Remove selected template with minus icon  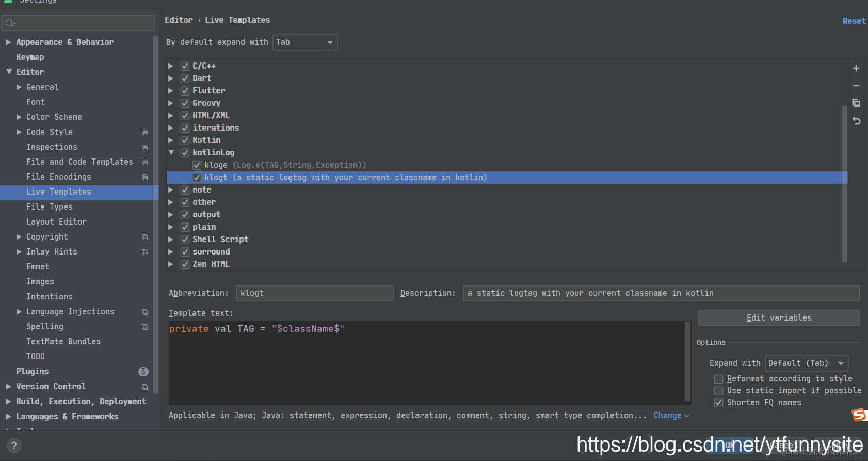(856, 86)
